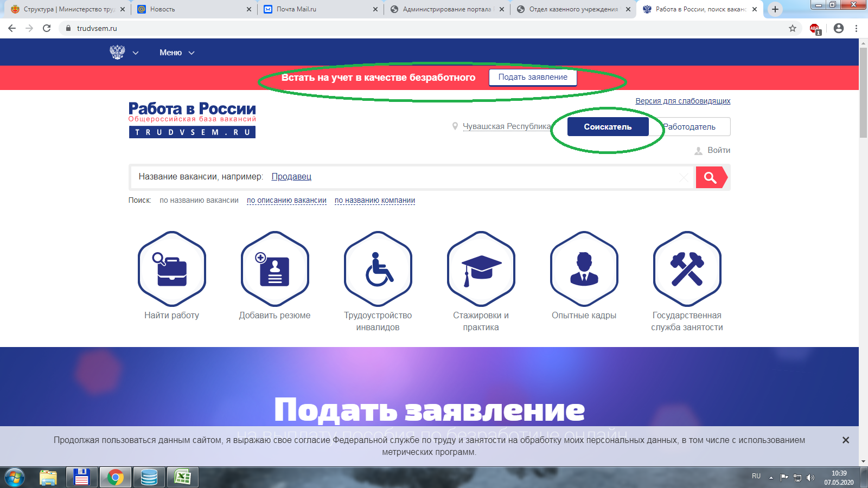This screenshot has height=488, width=868.
Task: Click the volume icon in the system tray
Action: [x=810, y=478]
